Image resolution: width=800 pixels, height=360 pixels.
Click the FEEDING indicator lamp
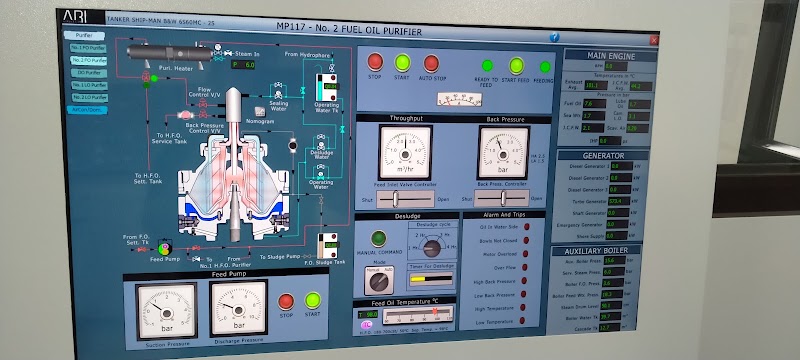(x=545, y=67)
